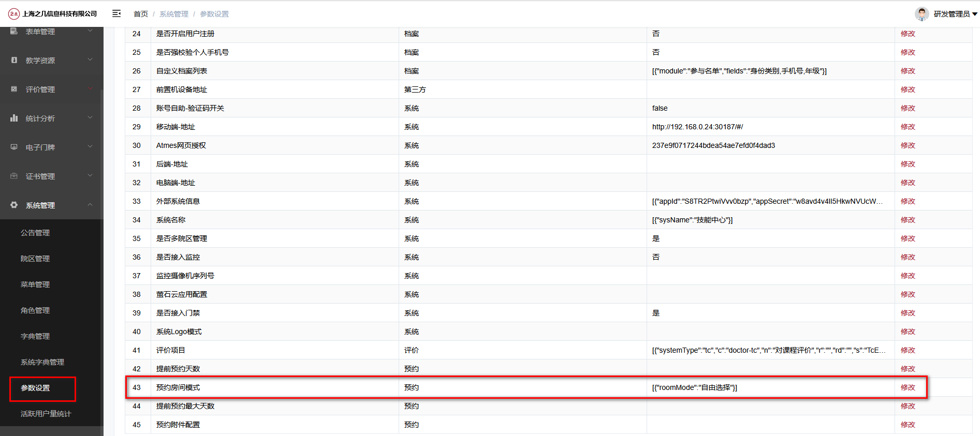Click 修改 for 系统名称
Screen dimensions: 980x436
[908, 220]
